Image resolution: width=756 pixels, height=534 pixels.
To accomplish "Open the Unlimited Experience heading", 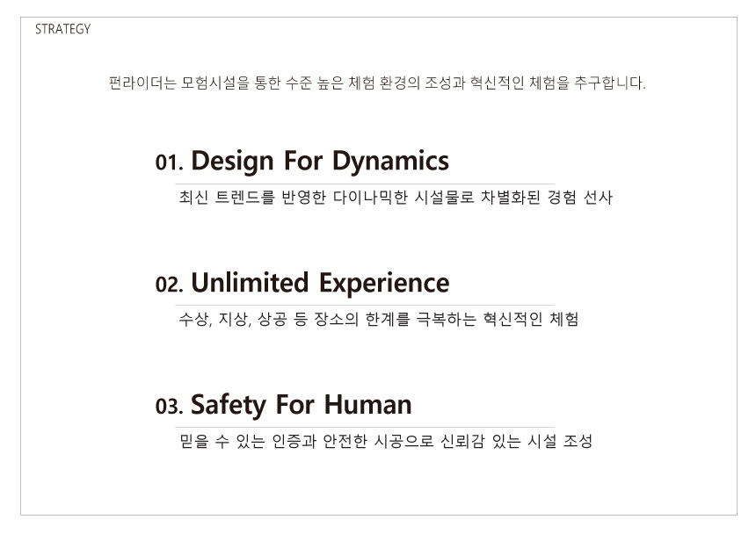I will coord(320,283).
